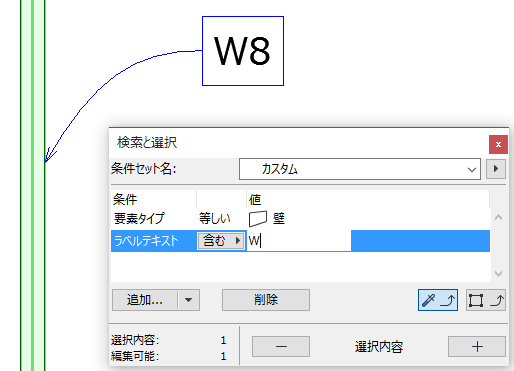Click the 追加... button
514x371 pixels.
[145, 300]
